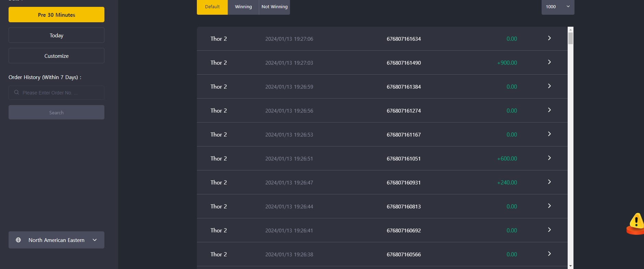Click the 0.00 amount for order 676807160813
Viewport: 644px width, 269px height.
coord(512,207)
